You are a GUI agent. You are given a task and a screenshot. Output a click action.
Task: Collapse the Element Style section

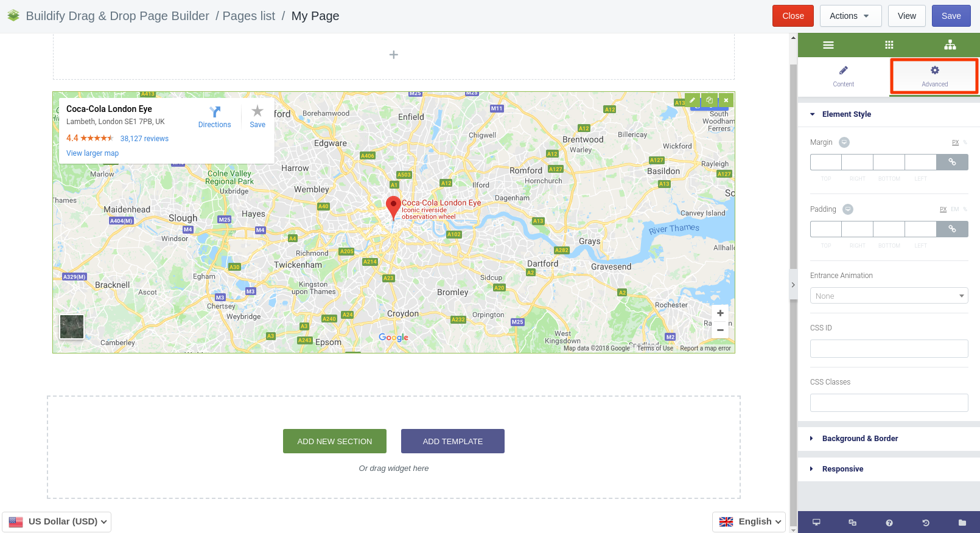(889, 114)
